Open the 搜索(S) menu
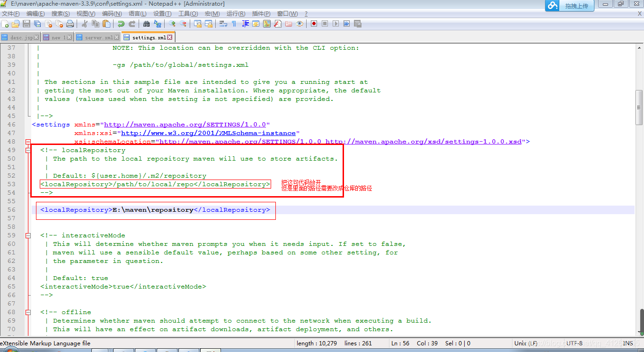The width and height of the screenshot is (644, 352). pyautogui.click(x=61, y=14)
